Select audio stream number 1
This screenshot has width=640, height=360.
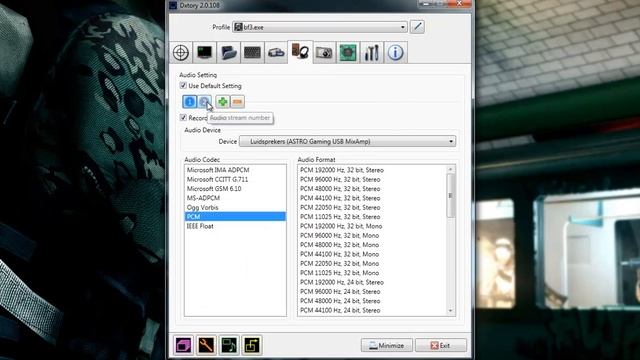point(189,102)
